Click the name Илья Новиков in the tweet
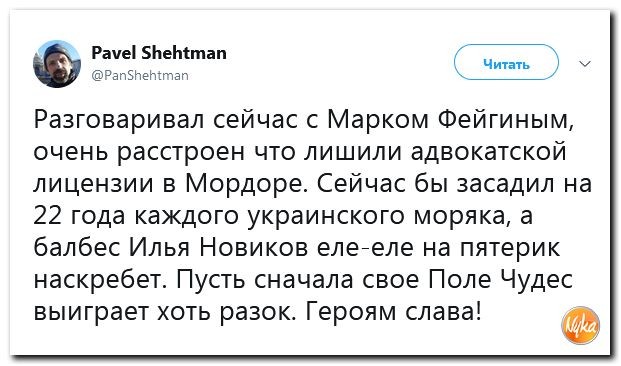The height and width of the screenshot is (366, 621). click(x=219, y=248)
